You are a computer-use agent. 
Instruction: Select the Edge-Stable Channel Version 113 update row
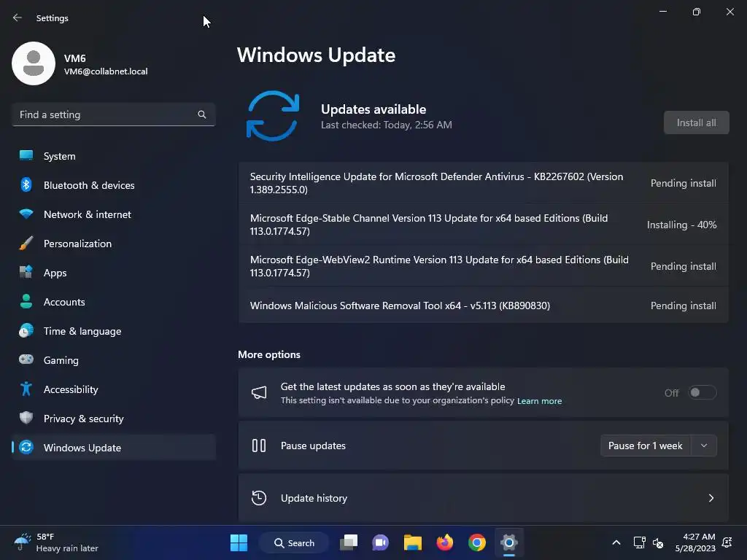(483, 225)
